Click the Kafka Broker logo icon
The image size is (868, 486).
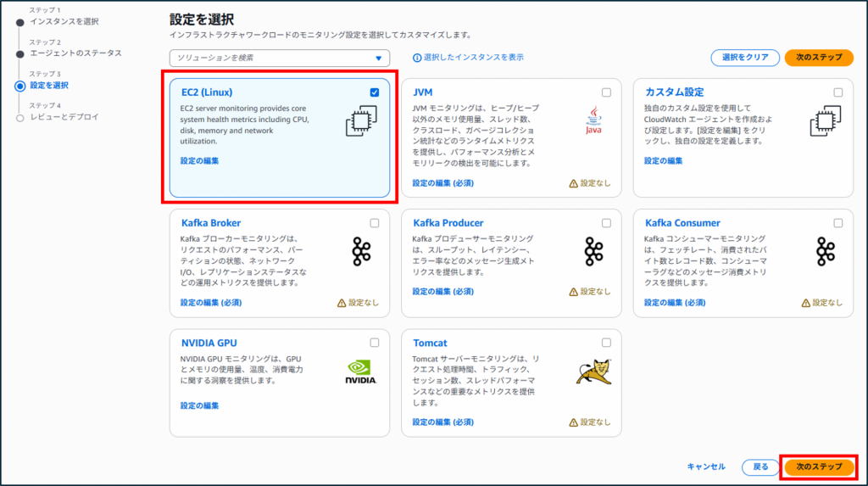(x=362, y=252)
